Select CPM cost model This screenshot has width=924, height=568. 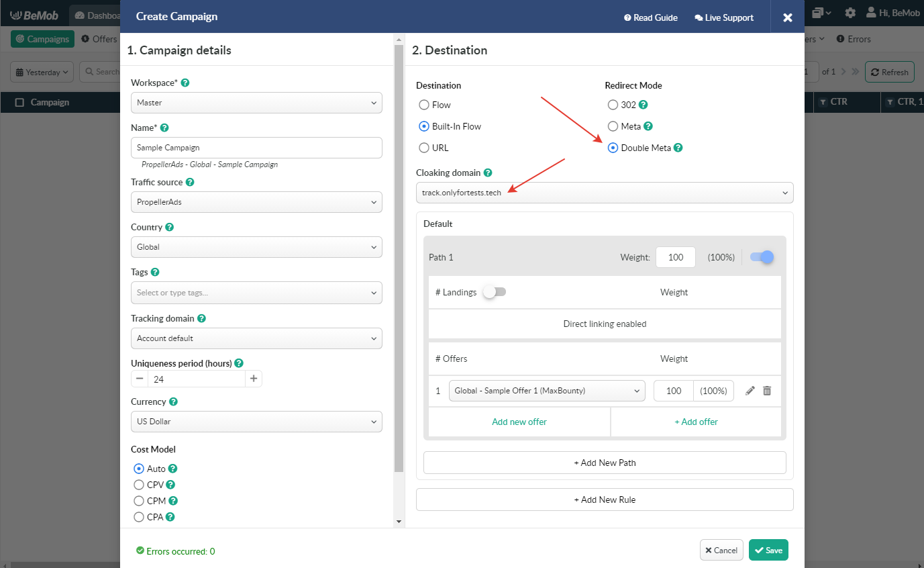[x=139, y=501]
